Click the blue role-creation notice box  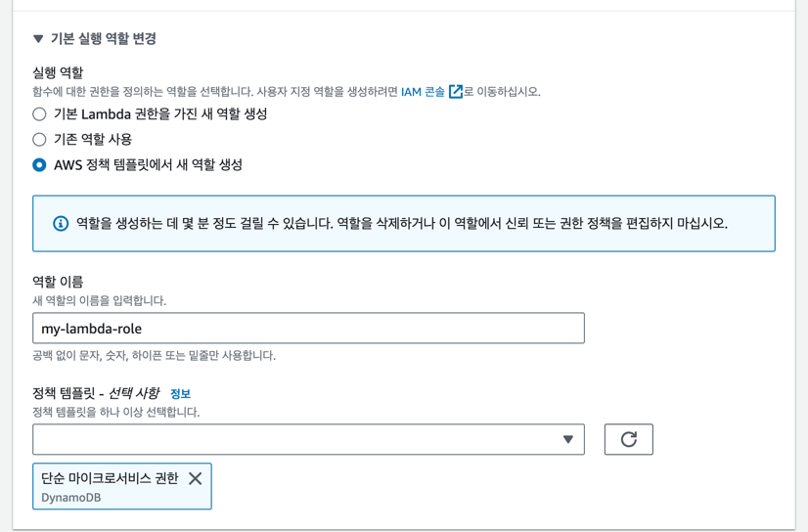coord(404,224)
